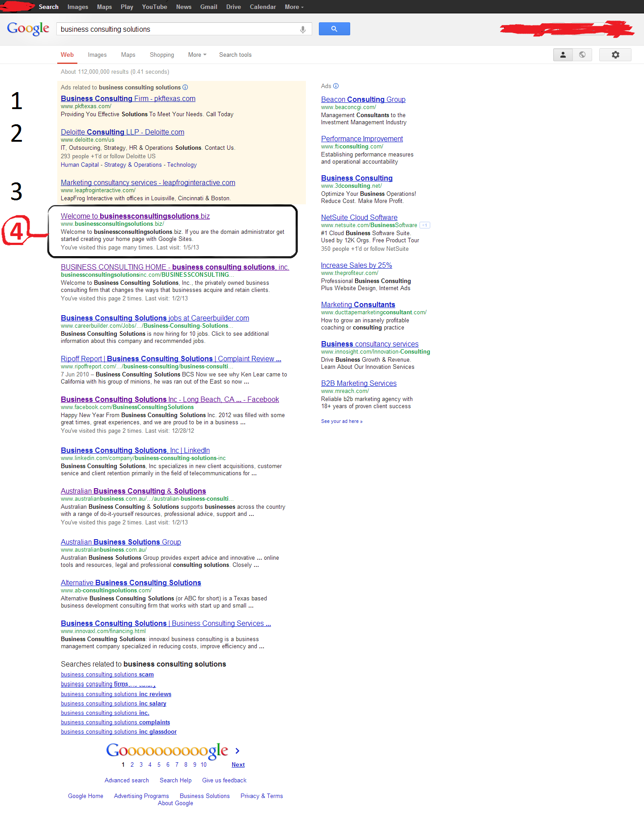Open the 'BUSINESS CONSULTING HOME' result
This screenshot has height=815, width=644.
click(175, 267)
